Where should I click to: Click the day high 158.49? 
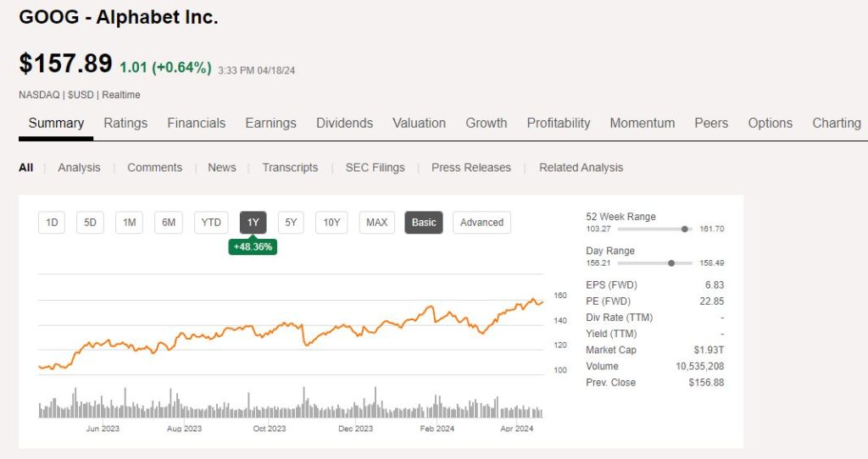(712, 263)
